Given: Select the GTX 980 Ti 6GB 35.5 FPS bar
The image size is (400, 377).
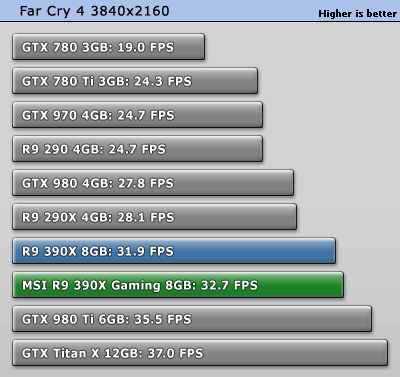Looking at the screenshot, I should pyautogui.click(x=192, y=319).
